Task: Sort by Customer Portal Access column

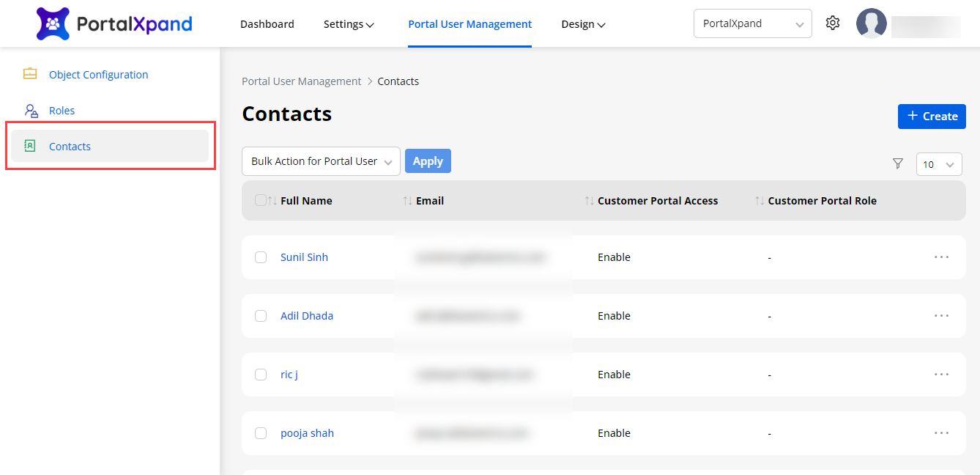Action: point(589,201)
